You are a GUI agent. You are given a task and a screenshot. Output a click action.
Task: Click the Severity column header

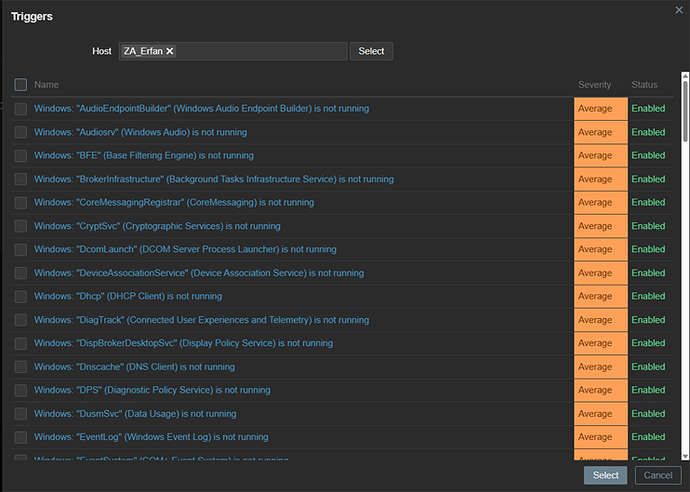click(x=595, y=84)
